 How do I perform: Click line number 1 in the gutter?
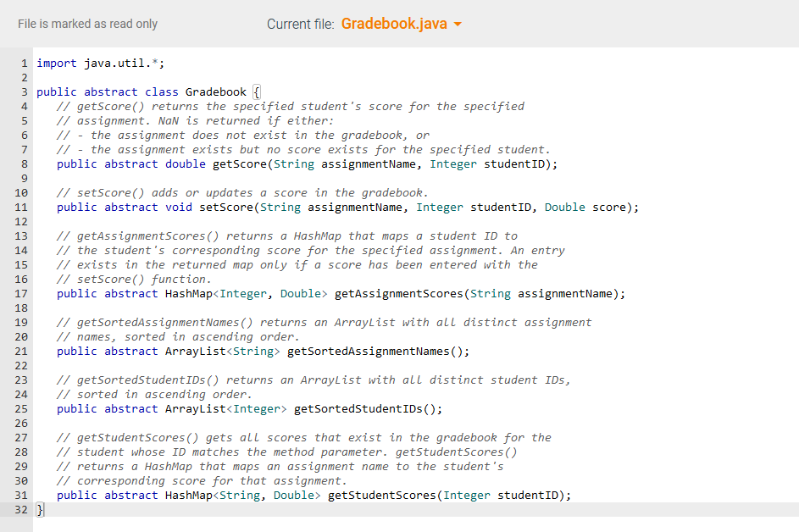click(23, 62)
